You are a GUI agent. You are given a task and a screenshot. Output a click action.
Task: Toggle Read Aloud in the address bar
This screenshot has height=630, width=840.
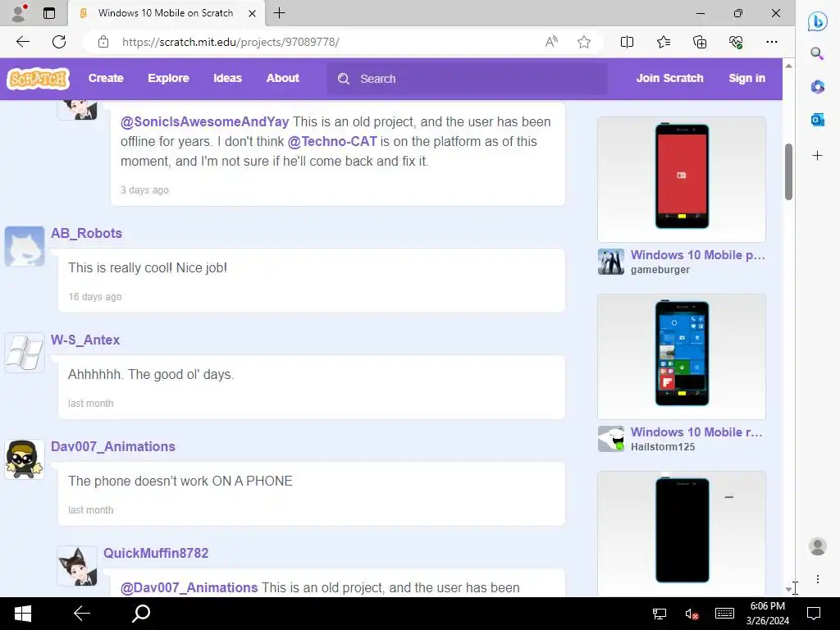551,42
